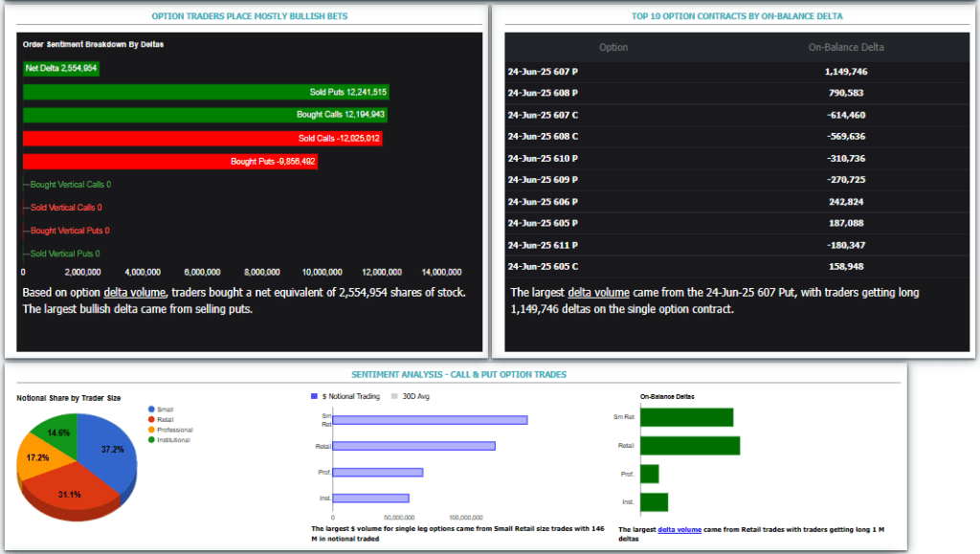The width and height of the screenshot is (980, 554).
Task: Open the delta volume link under top 10 contracts
Action: [x=598, y=292]
